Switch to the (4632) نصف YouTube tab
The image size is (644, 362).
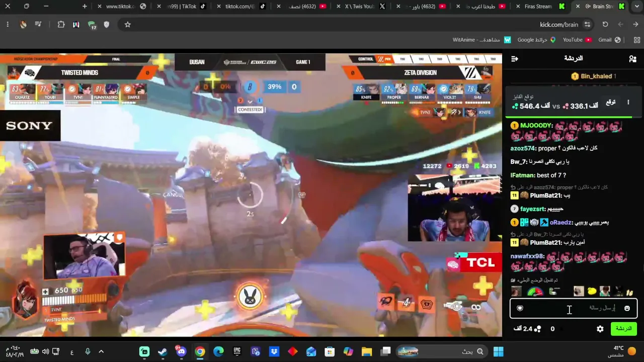click(x=302, y=7)
